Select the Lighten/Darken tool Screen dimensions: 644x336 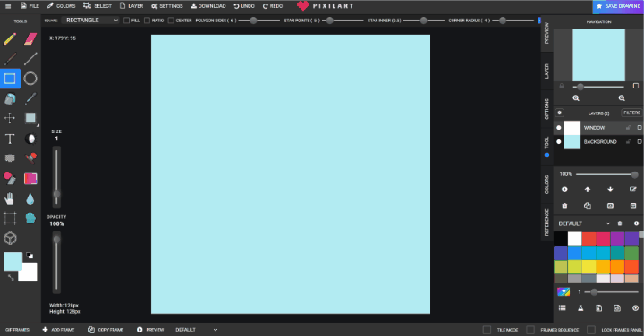(x=30, y=139)
